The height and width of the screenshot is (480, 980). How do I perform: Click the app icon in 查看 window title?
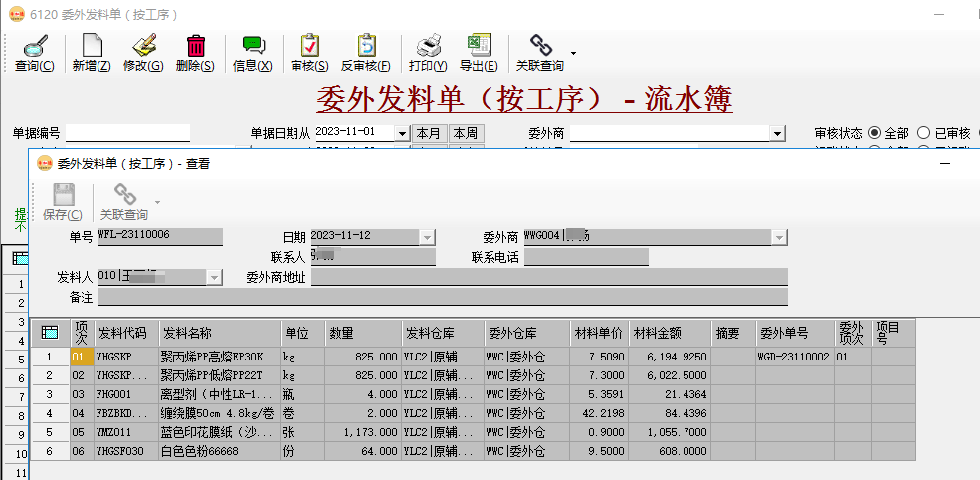coord(45,164)
